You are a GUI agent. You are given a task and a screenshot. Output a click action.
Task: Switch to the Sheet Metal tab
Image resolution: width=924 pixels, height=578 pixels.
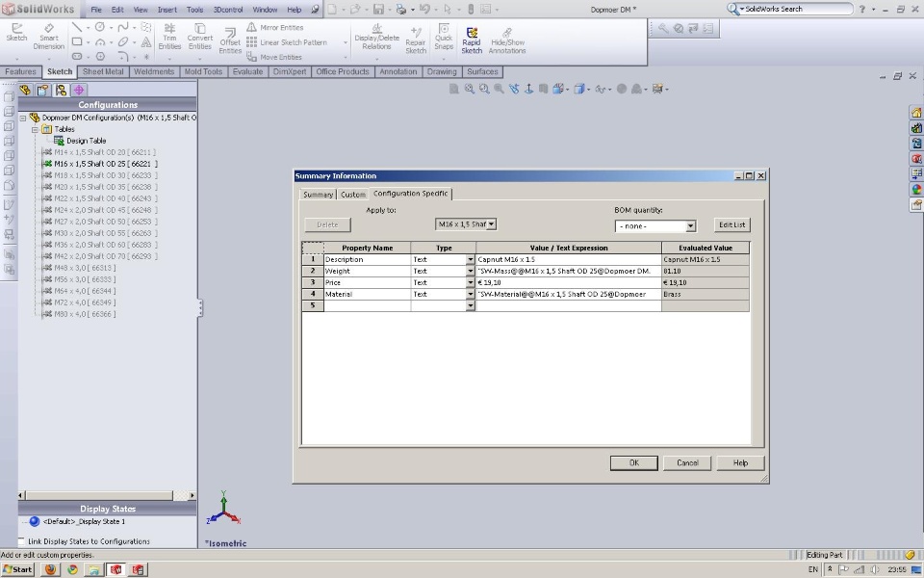pyautogui.click(x=103, y=72)
